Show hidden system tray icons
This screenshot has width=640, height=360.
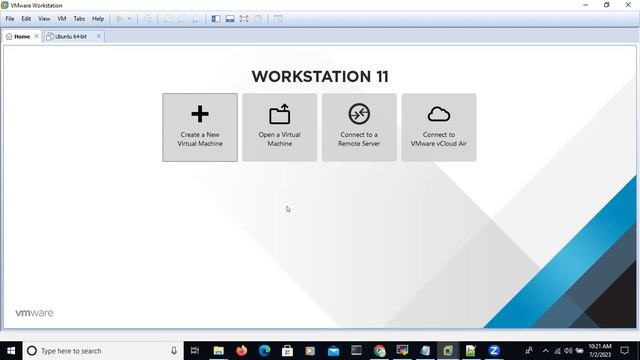tap(546, 351)
